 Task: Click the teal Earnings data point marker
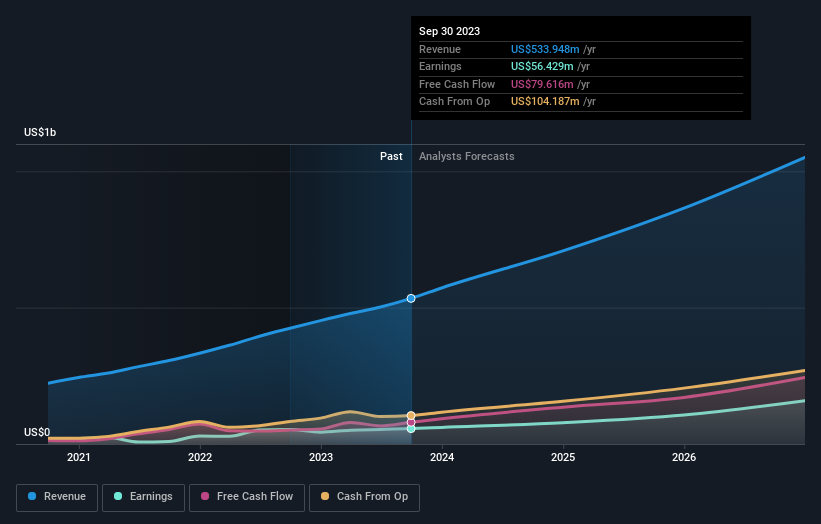point(411,429)
